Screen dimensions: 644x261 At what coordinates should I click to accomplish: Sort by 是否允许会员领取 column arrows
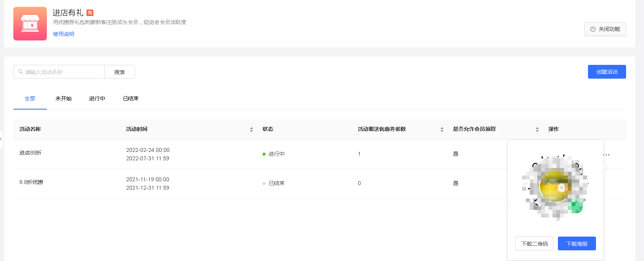pos(537,129)
